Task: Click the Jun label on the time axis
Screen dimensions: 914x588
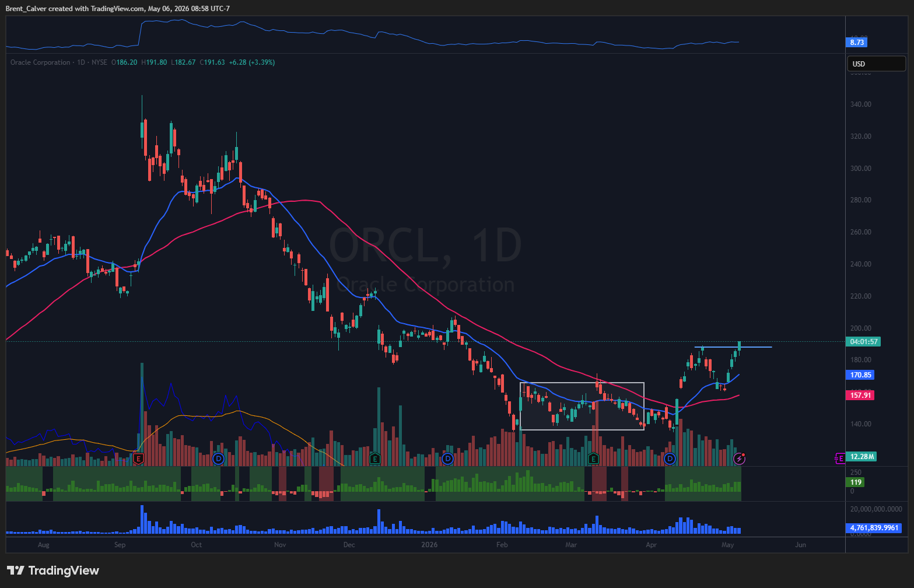Action: pyautogui.click(x=801, y=545)
